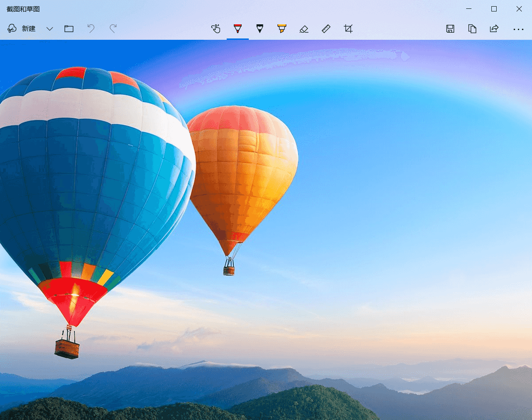Screen dimensions: 532x420
Task: Share the snip via the share icon
Action: click(x=494, y=29)
